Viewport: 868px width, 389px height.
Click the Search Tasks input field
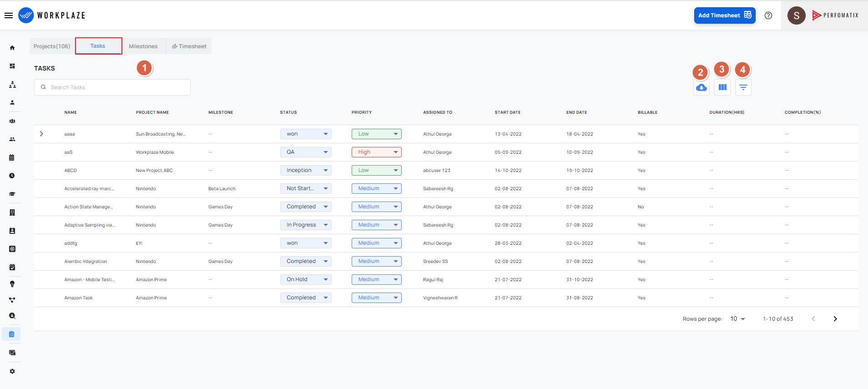(x=112, y=87)
